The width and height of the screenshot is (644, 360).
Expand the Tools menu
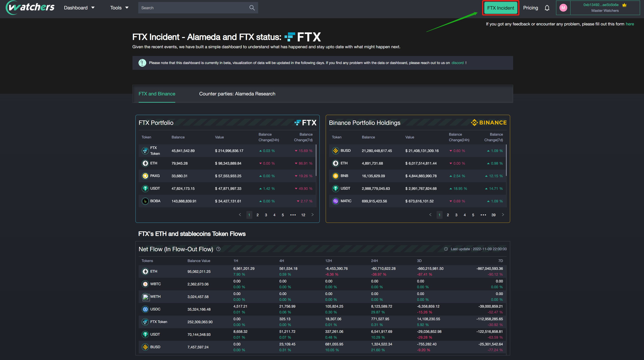pos(119,8)
